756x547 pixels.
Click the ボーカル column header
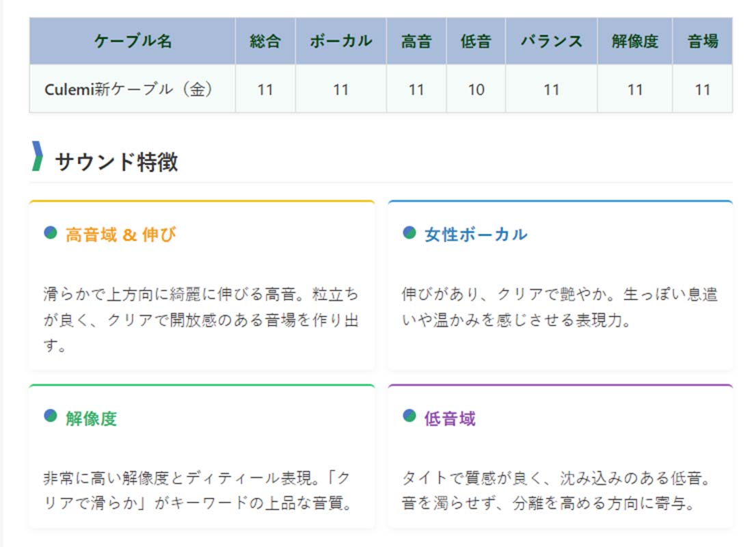pos(341,41)
